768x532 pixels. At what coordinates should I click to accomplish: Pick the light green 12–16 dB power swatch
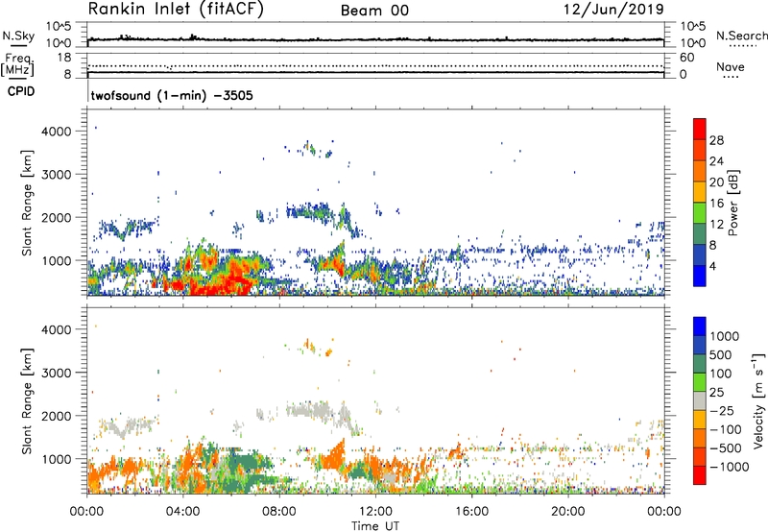(700, 213)
